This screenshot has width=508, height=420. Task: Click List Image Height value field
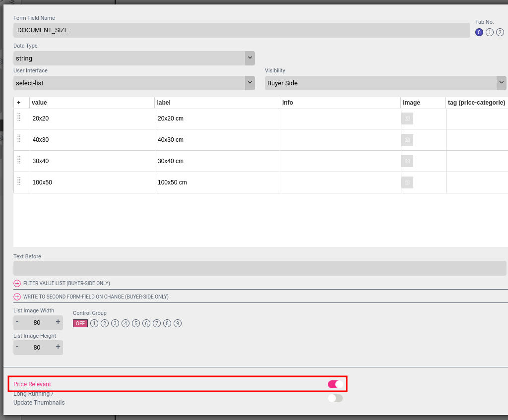(37, 348)
